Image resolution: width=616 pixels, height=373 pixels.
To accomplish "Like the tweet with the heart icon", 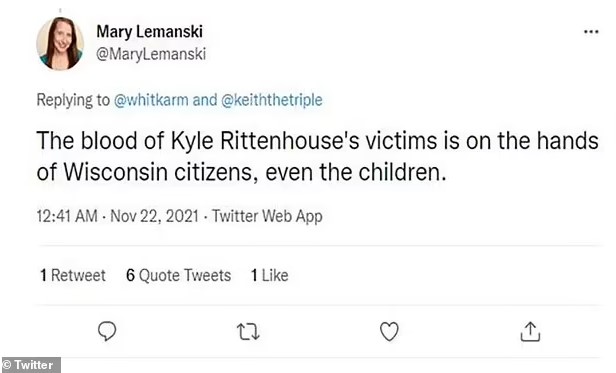I will tap(389, 331).
